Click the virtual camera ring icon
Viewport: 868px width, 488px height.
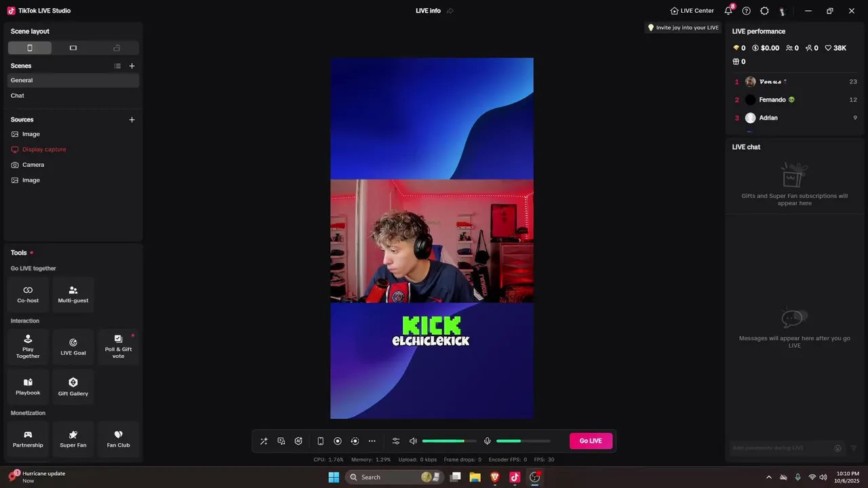coord(355,441)
